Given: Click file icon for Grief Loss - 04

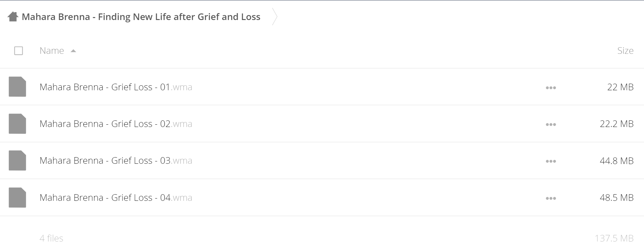Looking at the screenshot, I should pyautogui.click(x=17, y=198).
